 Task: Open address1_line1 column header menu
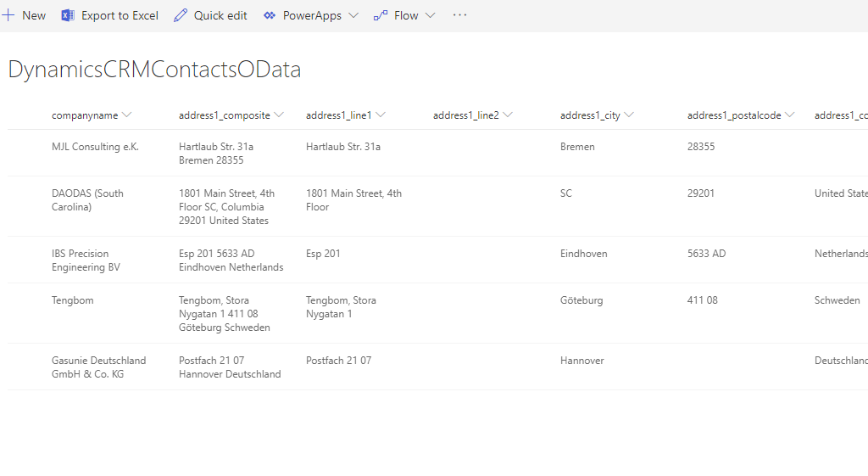[x=381, y=115]
